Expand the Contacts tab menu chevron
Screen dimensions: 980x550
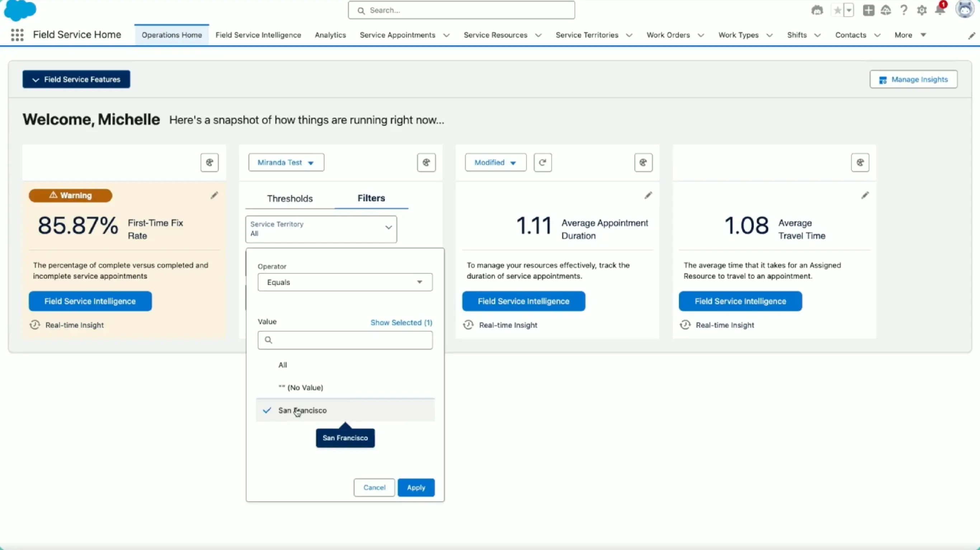tap(877, 36)
